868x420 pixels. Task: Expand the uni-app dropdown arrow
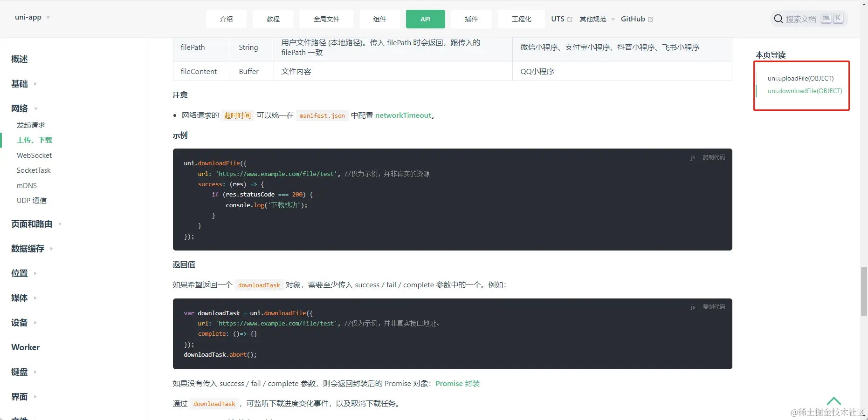coord(48,18)
